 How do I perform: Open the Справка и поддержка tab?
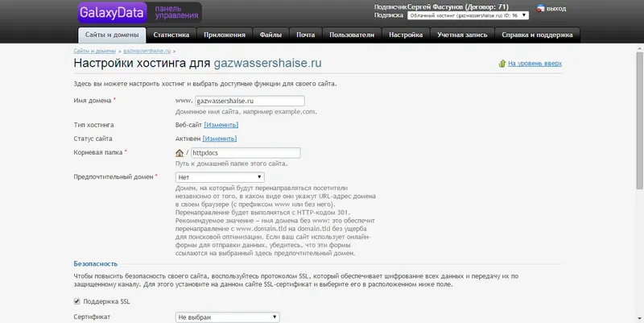click(537, 35)
